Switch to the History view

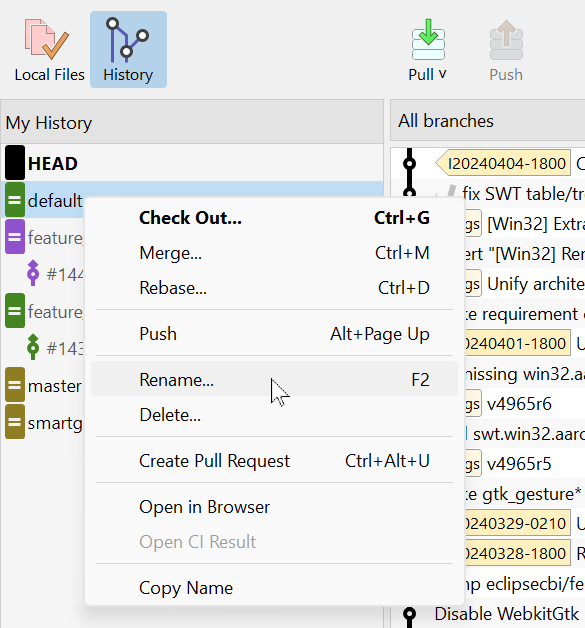(128, 50)
